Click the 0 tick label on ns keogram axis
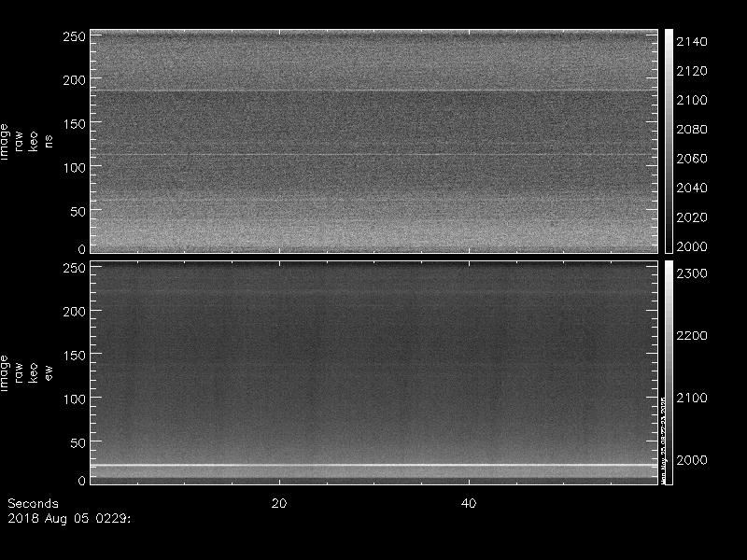The width and height of the screenshot is (747, 560). click(82, 248)
